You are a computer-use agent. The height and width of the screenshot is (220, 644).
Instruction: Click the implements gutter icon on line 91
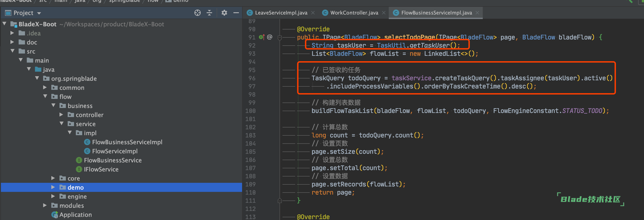coord(262,37)
